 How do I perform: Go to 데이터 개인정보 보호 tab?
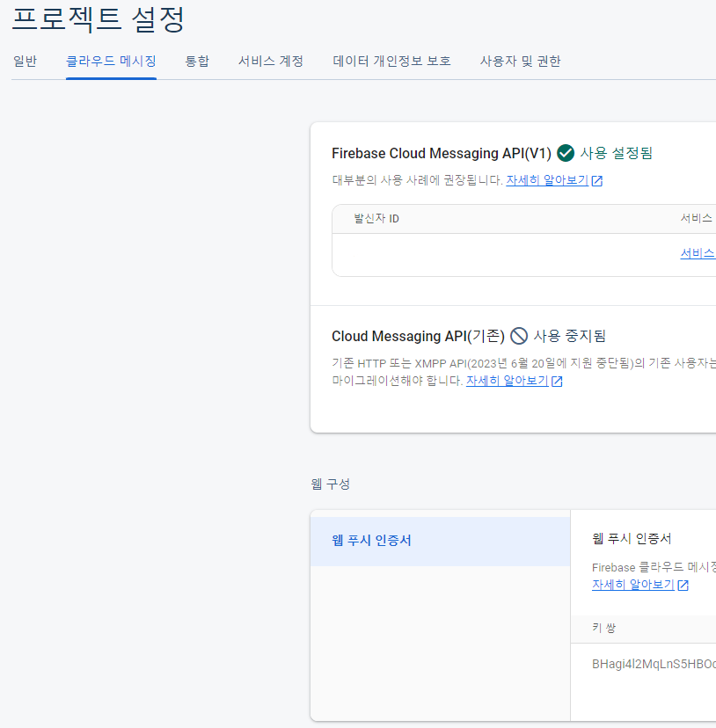click(391, 62)
